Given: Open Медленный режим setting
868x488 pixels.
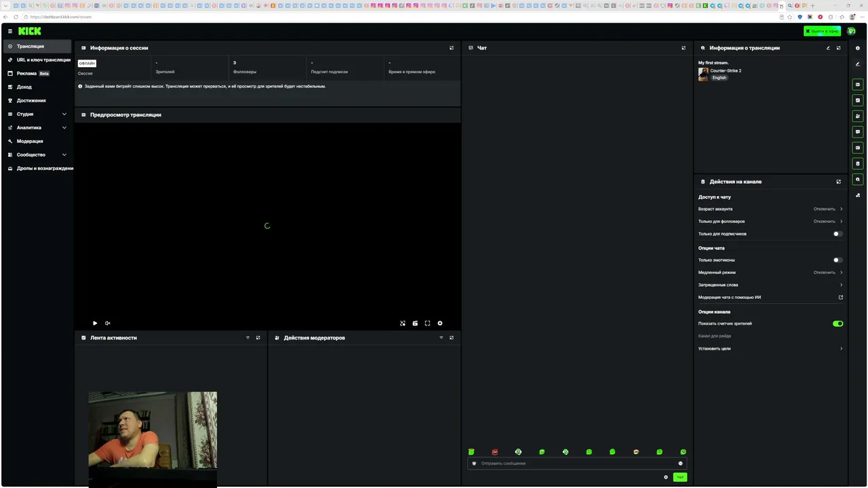Looking at the screenshot, I should tap(770, 272).
